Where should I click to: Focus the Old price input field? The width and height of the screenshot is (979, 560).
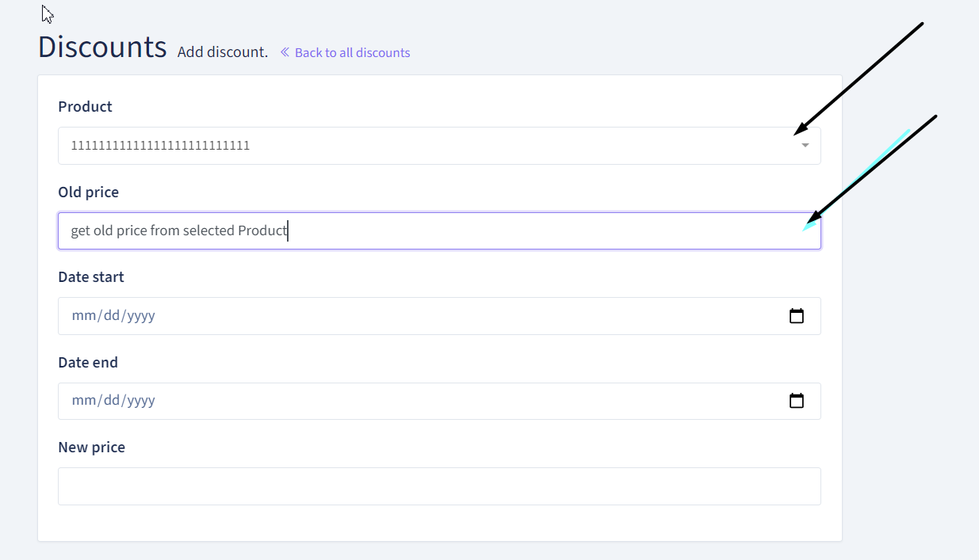[439, 230]
